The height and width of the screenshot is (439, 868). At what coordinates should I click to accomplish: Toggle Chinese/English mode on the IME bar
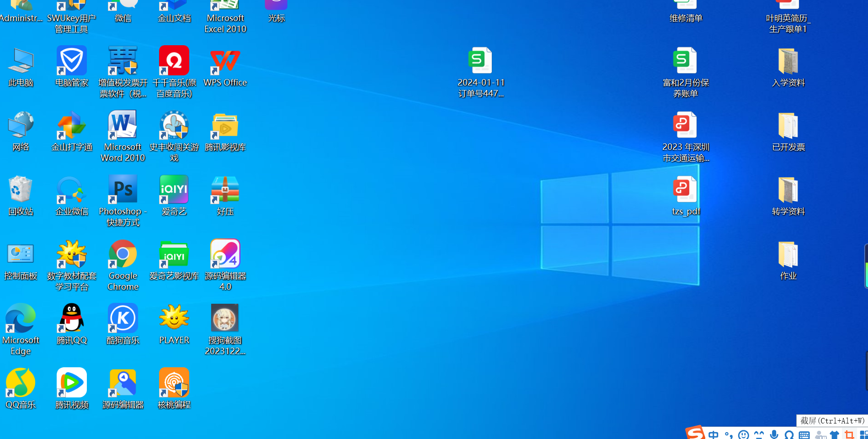click(x=714, y=435)
